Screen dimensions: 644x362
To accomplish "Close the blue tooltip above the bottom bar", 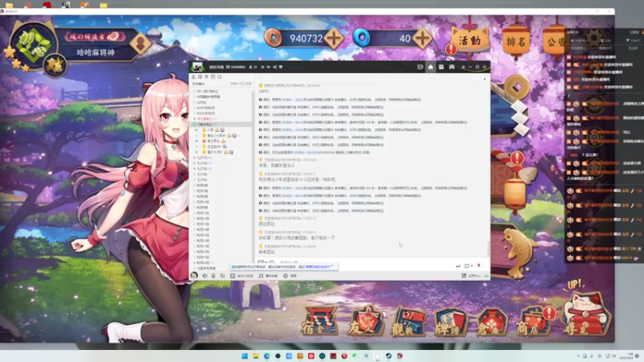I will [x=332, y=266].
